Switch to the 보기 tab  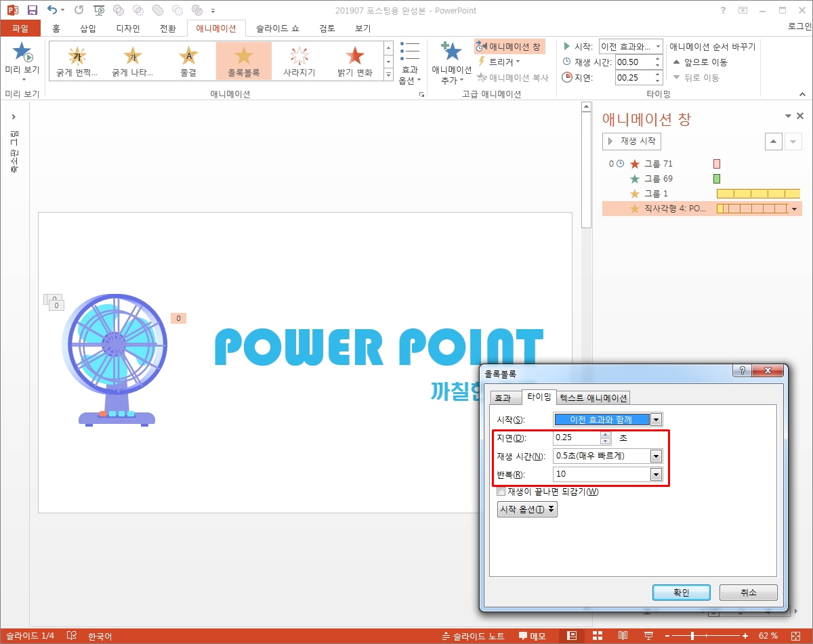pyautogui.click(x=363, y=28)
